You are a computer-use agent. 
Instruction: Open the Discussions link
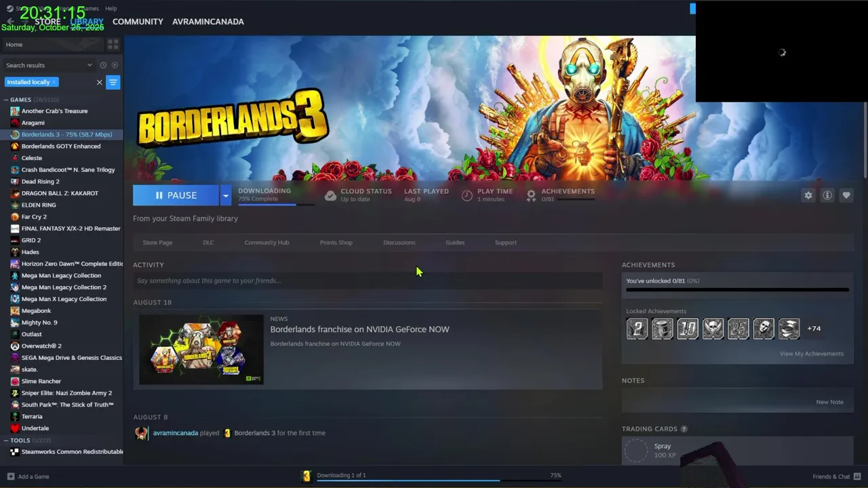399,243
